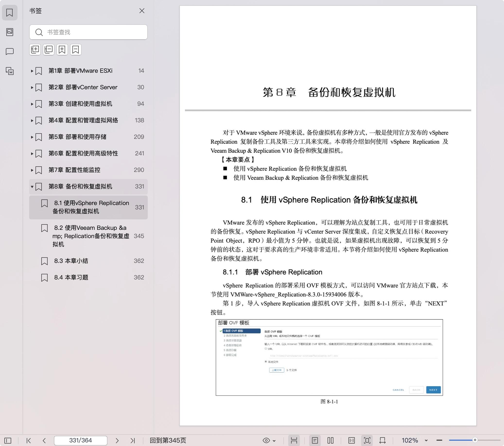Click the zoom out minus button
Screen dimensions: 504x446
tap(439, 440)
